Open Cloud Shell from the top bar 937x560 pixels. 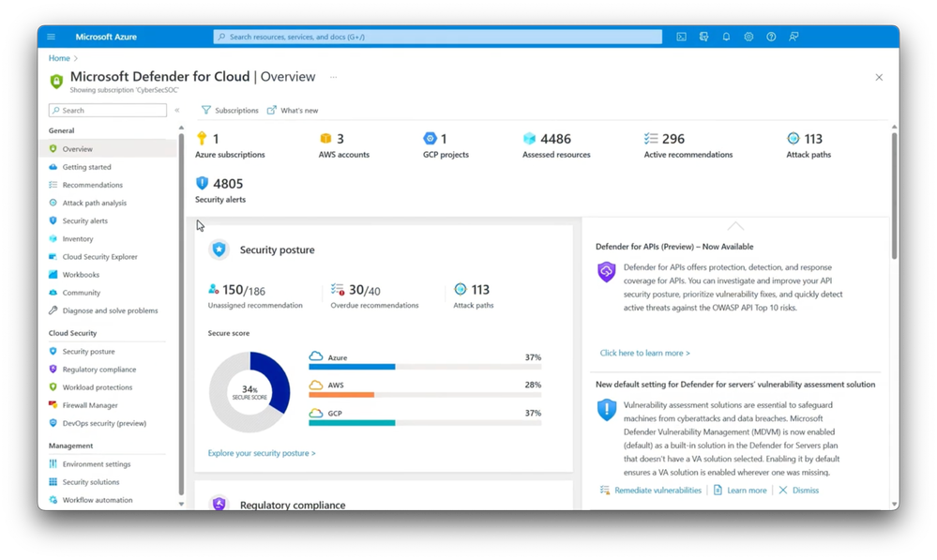point(681,38)
